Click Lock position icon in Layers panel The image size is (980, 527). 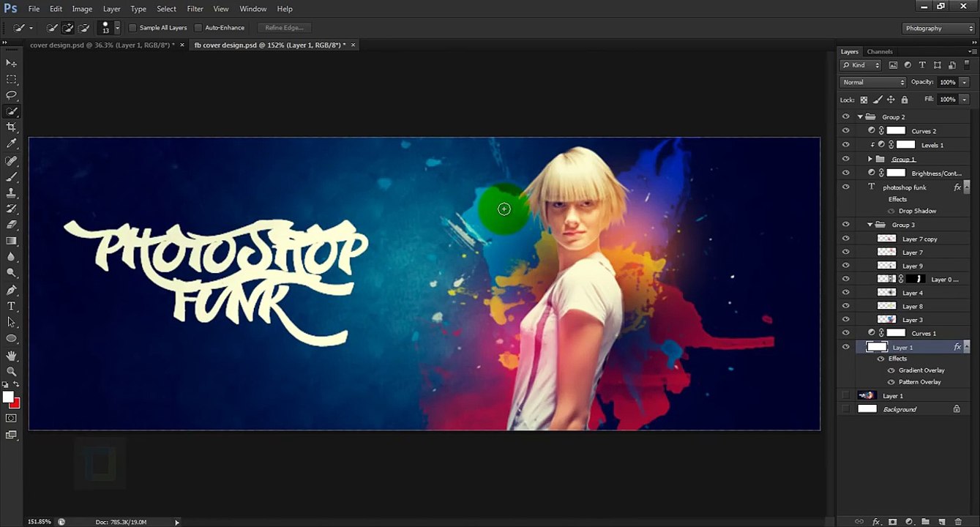pos(891,100)
